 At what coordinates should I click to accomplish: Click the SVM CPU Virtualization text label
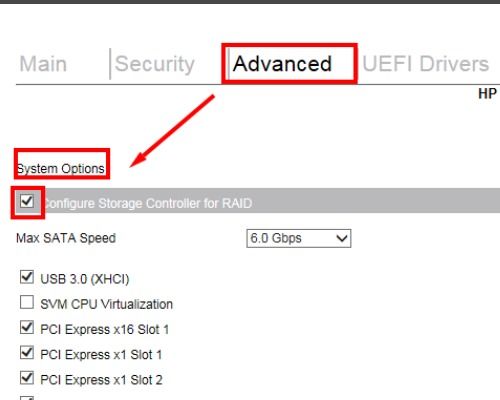click(107, 304)
